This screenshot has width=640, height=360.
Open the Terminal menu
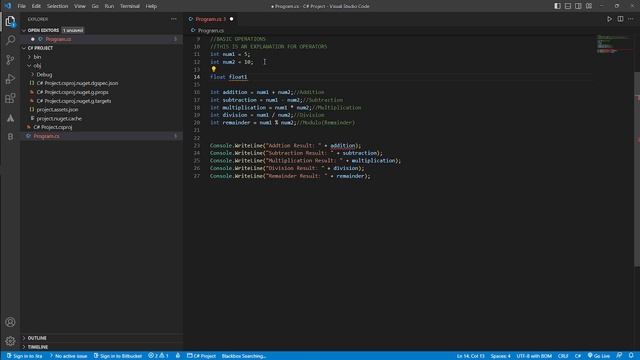point(130,6)
